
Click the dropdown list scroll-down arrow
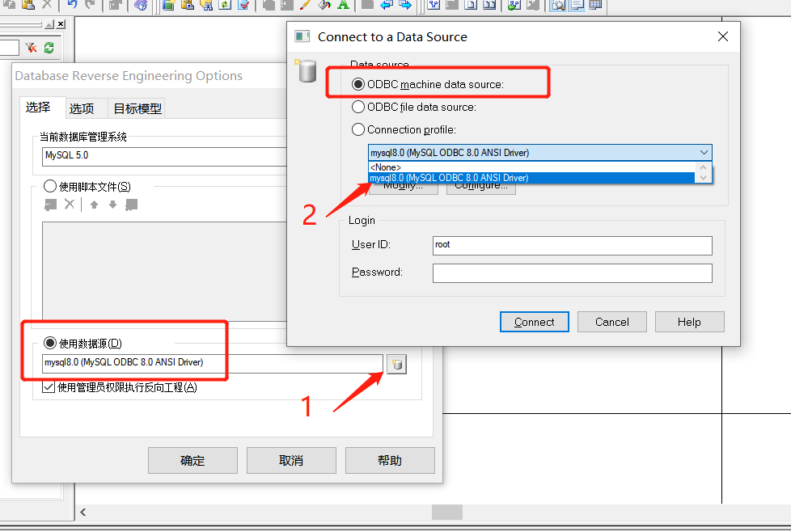click(703, 178)
